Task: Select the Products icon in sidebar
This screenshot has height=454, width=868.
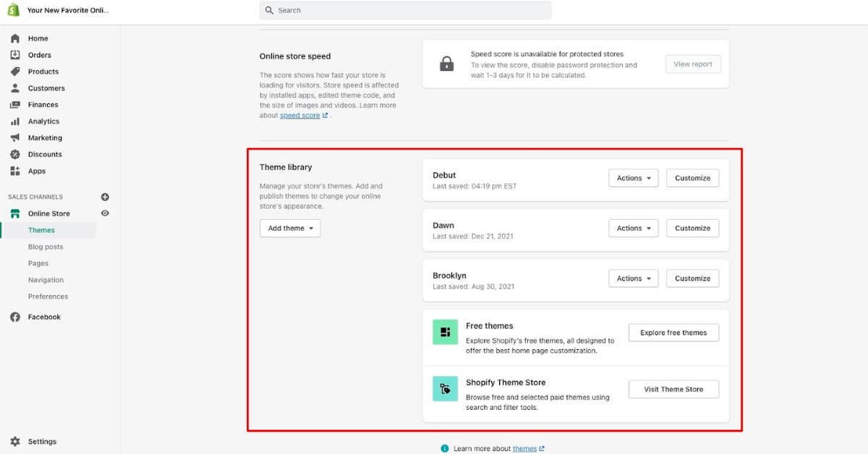Action: pos(16,71)
